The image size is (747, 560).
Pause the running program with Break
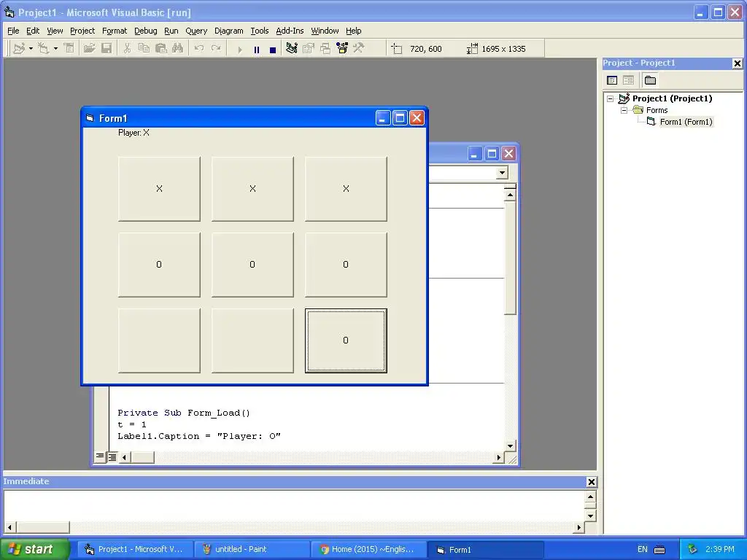click(x=257, y=49)
